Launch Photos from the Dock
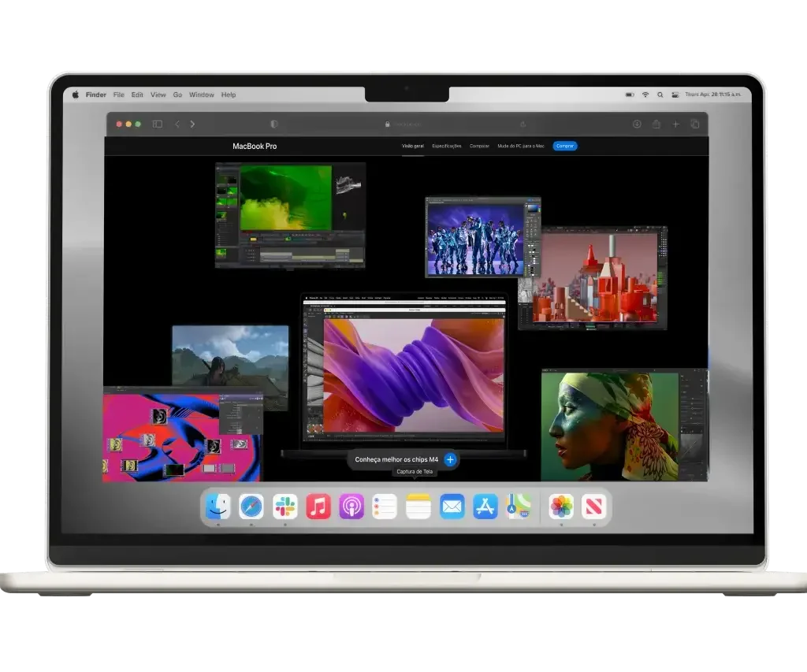The height and width of the screenshot is (672, 807). tap(561, 507)
